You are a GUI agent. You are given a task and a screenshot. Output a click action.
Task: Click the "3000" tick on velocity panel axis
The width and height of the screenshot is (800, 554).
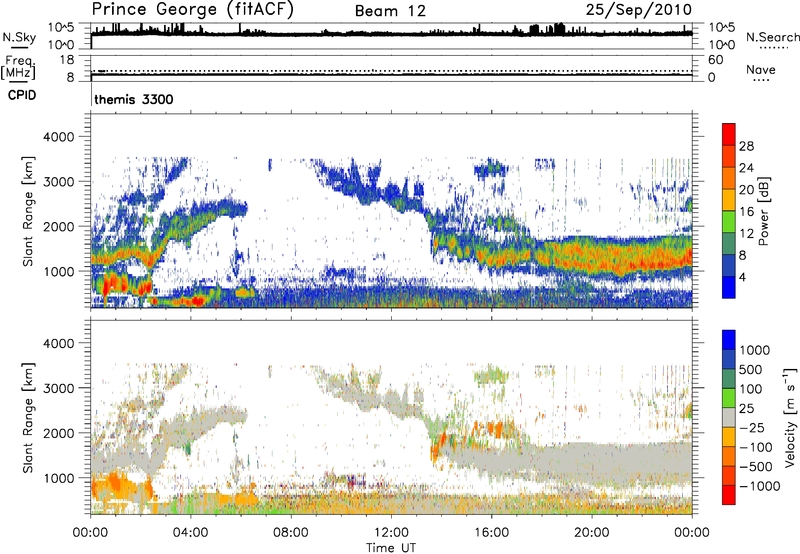pos(58,388)
